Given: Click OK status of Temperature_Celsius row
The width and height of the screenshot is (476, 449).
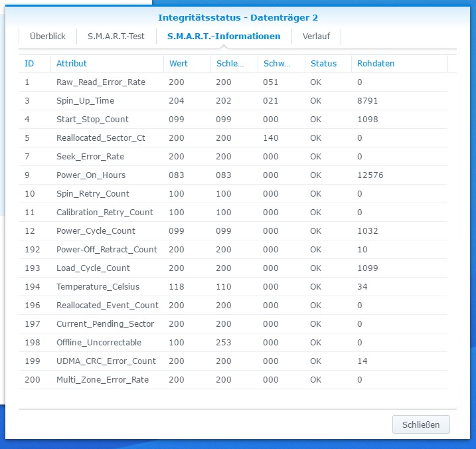Looking at the screenshot, I should (x=316, y=286).
